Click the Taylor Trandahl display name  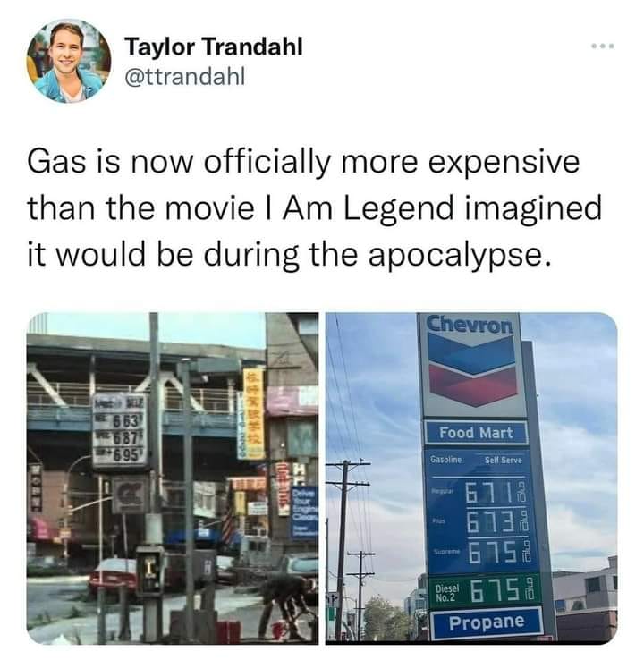tap(214, 47)
